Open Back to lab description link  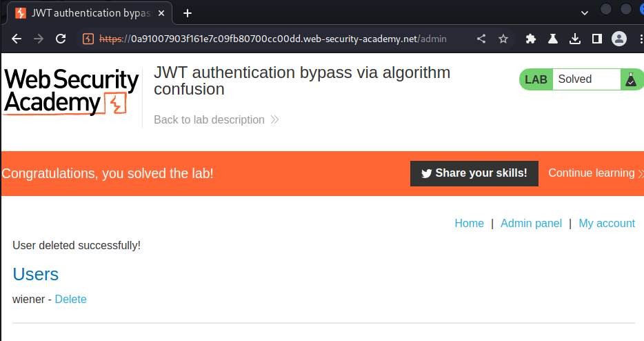coord(216,119)
